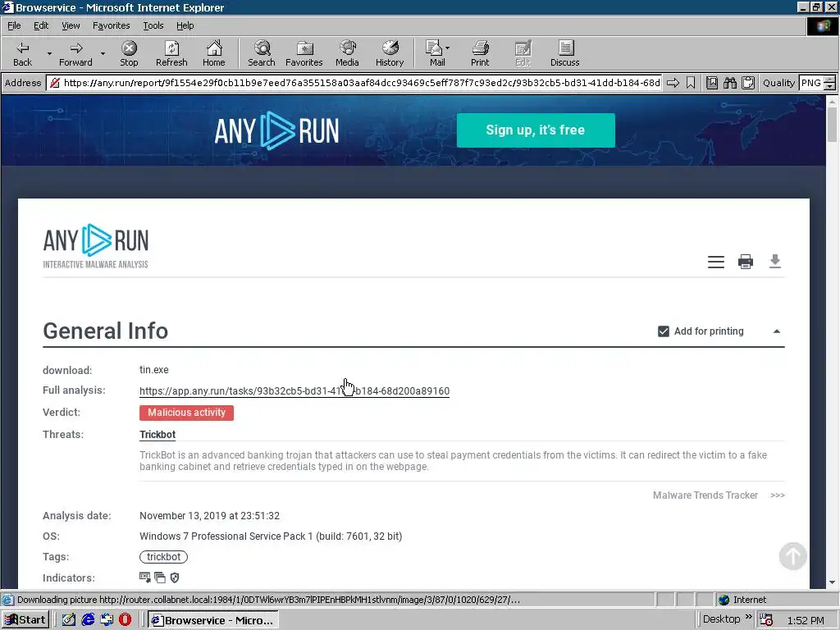Click the page scrollbar up arrow
The width and height of the screenshot is (840, 630).
[832, 101]
